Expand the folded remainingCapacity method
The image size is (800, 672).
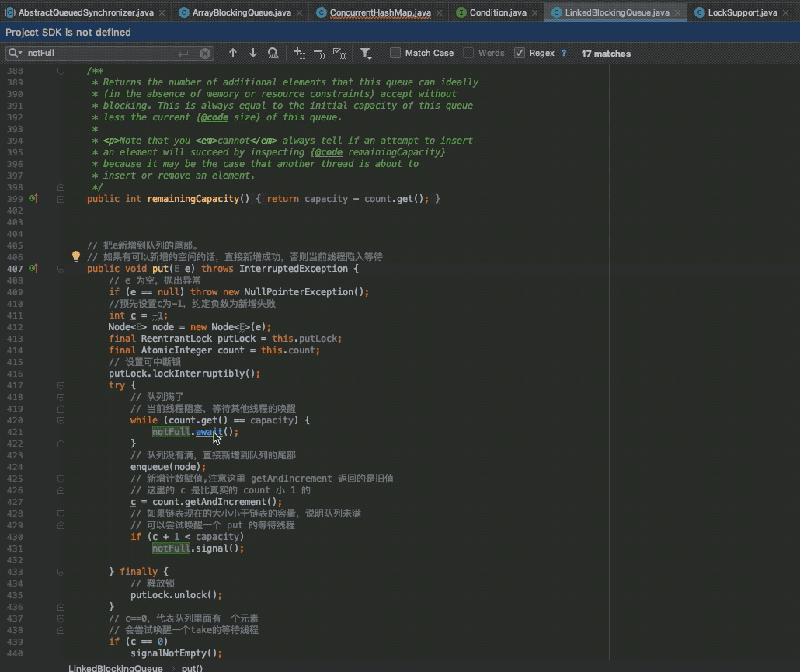(x=60, y=199)
